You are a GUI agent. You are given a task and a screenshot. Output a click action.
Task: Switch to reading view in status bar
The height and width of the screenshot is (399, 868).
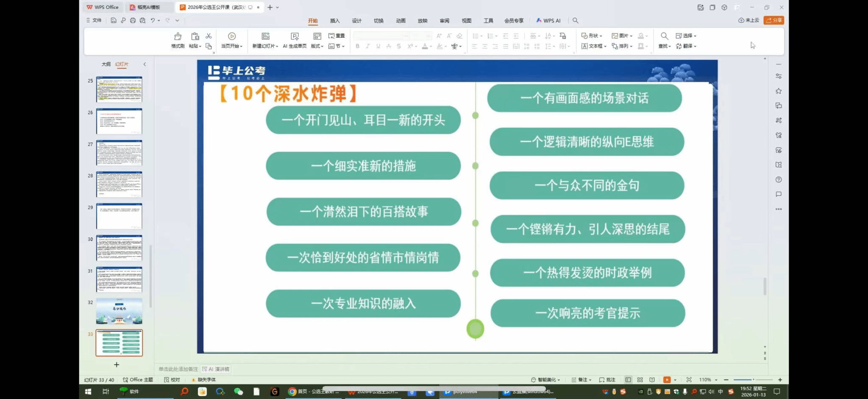pyautogui.click(x=652, y=379)
